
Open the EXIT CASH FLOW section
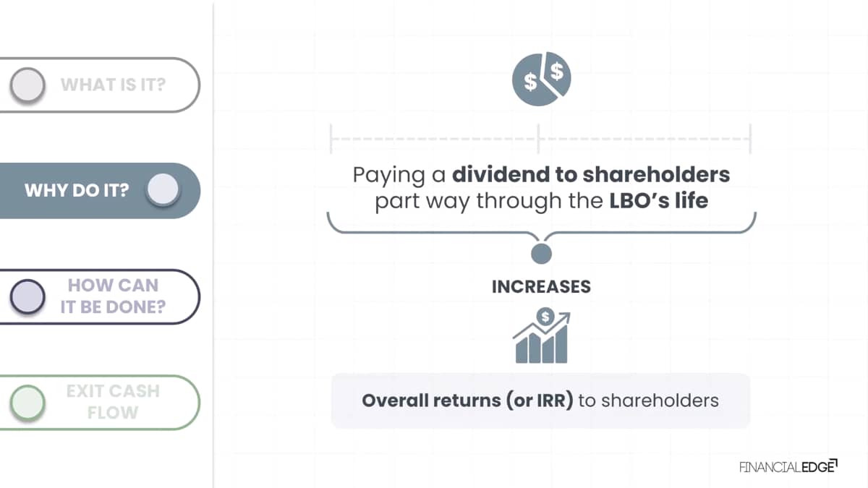pos(113,403)
